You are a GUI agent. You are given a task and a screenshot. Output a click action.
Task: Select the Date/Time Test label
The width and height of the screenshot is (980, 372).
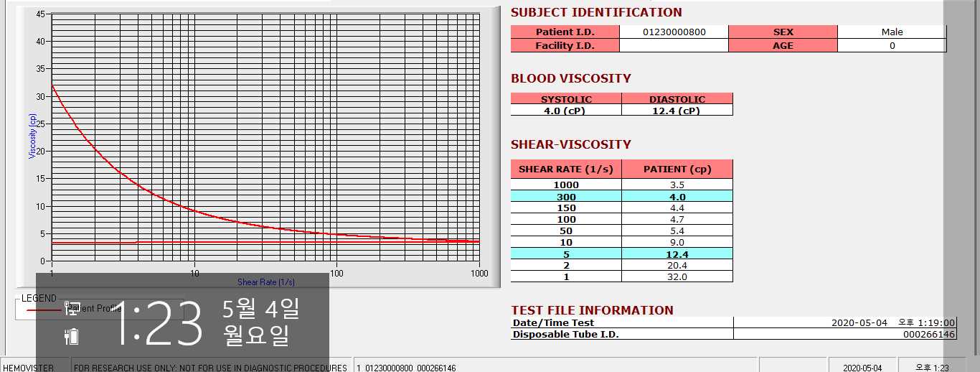click(553, 323)
